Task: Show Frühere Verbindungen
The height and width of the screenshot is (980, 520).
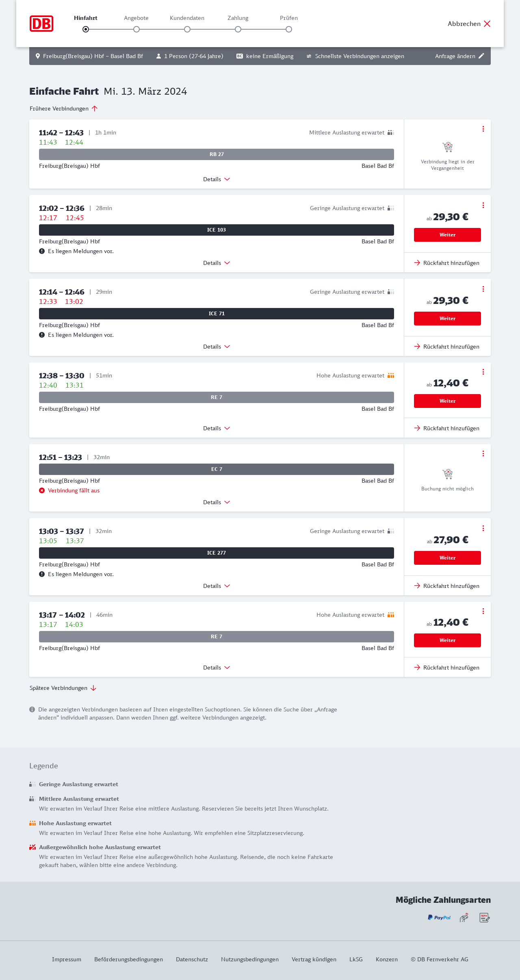Action: click(x=64, y=108)
